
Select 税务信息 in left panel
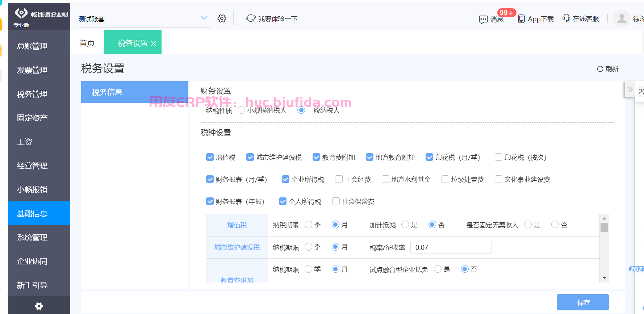135,92
